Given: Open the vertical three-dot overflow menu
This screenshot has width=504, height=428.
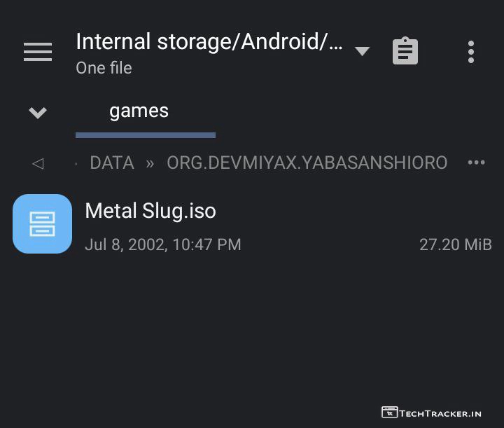Looking at the screenshot, I should (x=471, y=52).
